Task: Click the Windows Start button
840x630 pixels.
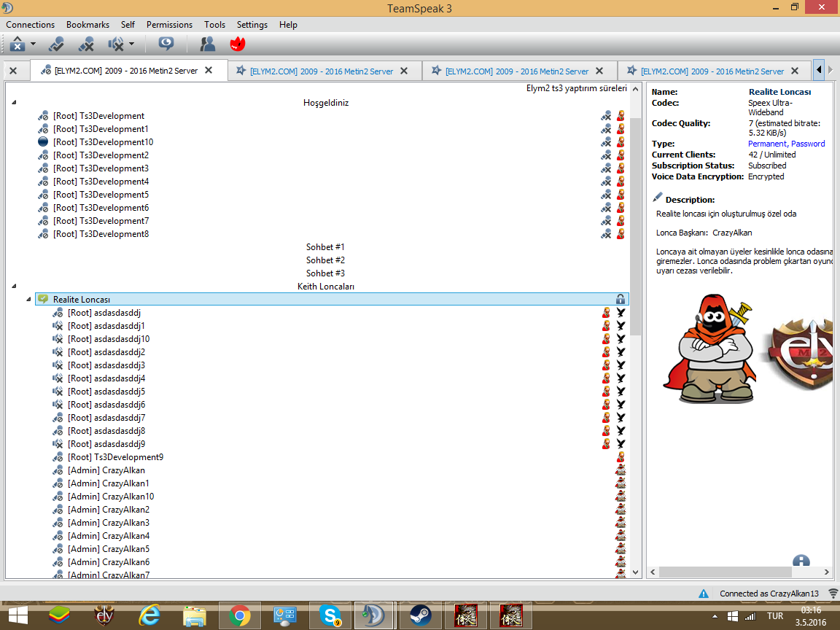Action: click(x=17, y=615)
